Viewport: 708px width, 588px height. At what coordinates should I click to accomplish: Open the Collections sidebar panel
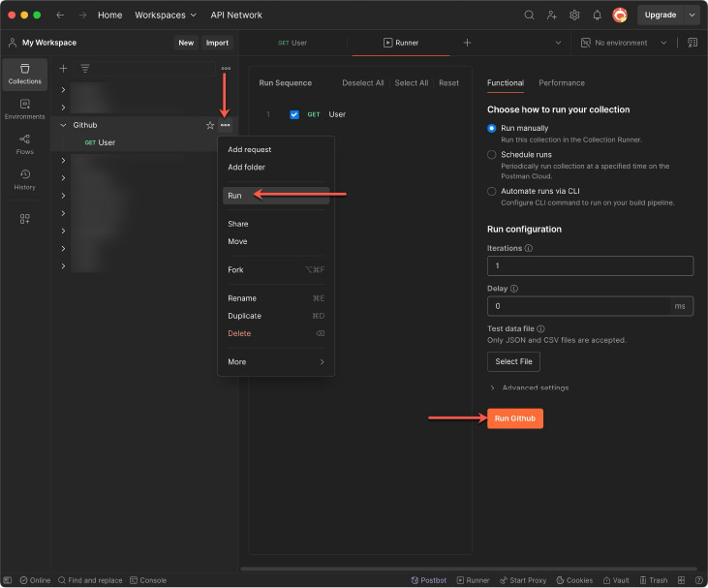point(25,75)
